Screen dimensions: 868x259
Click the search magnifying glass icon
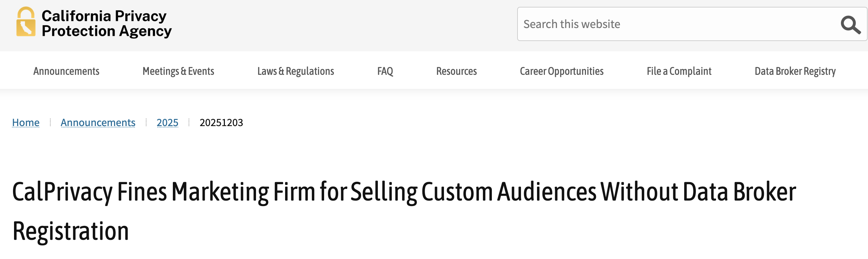click(850, 25)
